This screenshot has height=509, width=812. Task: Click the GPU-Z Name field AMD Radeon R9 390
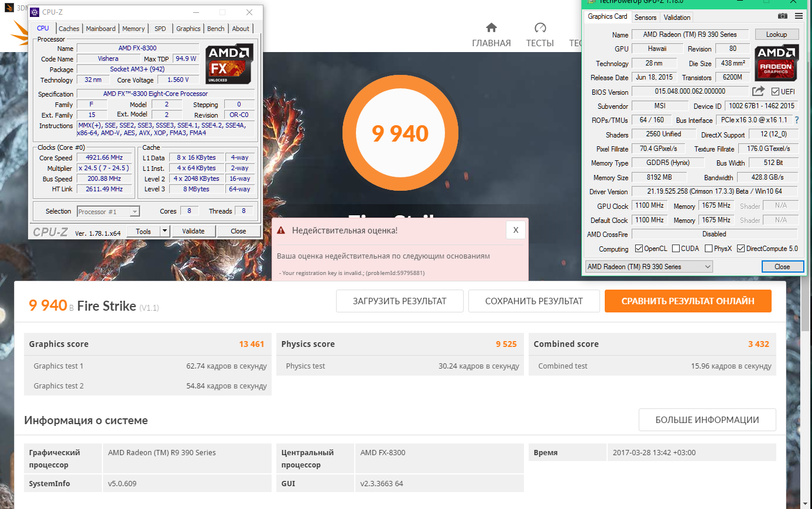click(x=690, y=35)
